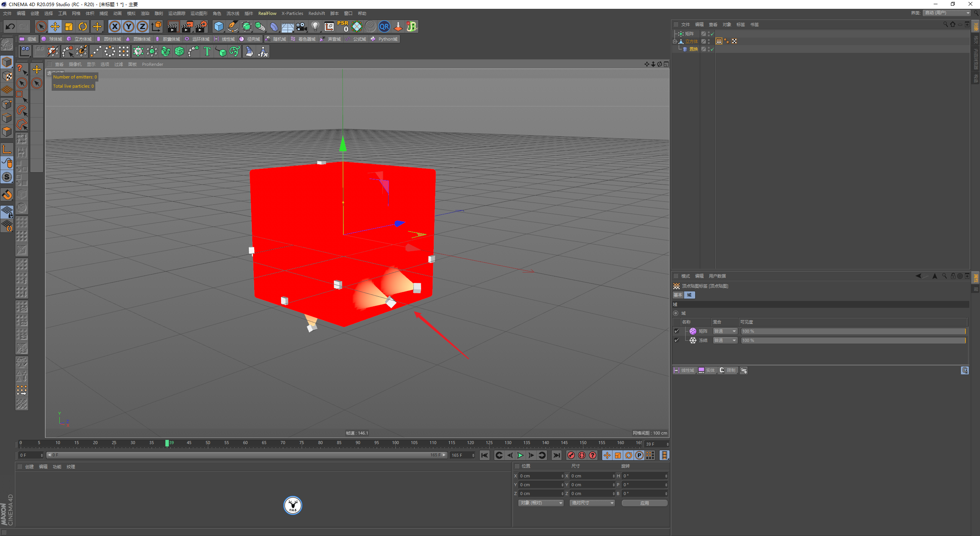Open the ProRender viewport menu
Screen dimensions: 980x536
[x=152, y=64]
